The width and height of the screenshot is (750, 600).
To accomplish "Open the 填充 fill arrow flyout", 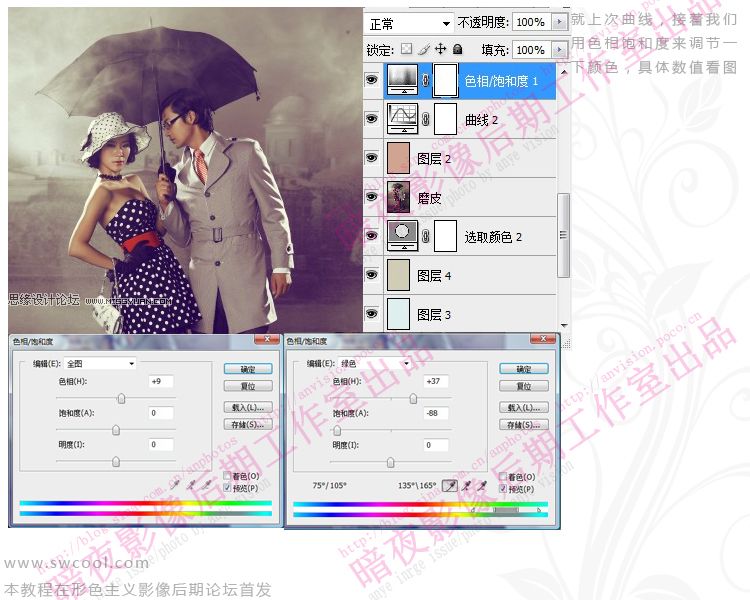I will [x=559, y=49].
